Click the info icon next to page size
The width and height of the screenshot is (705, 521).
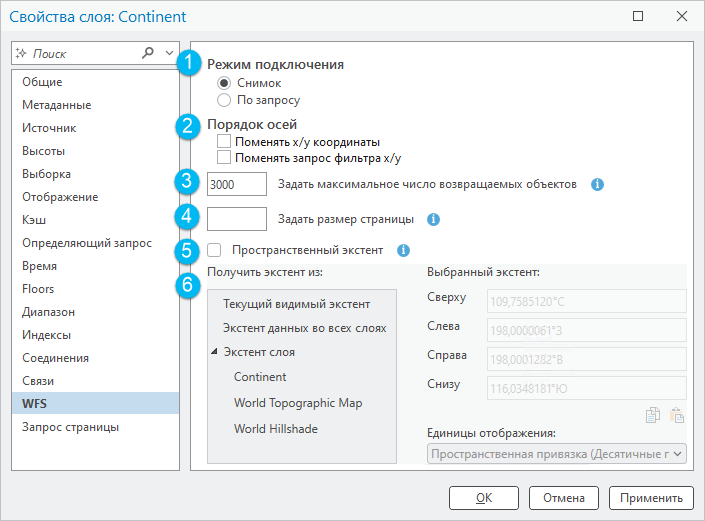(433, 219)
